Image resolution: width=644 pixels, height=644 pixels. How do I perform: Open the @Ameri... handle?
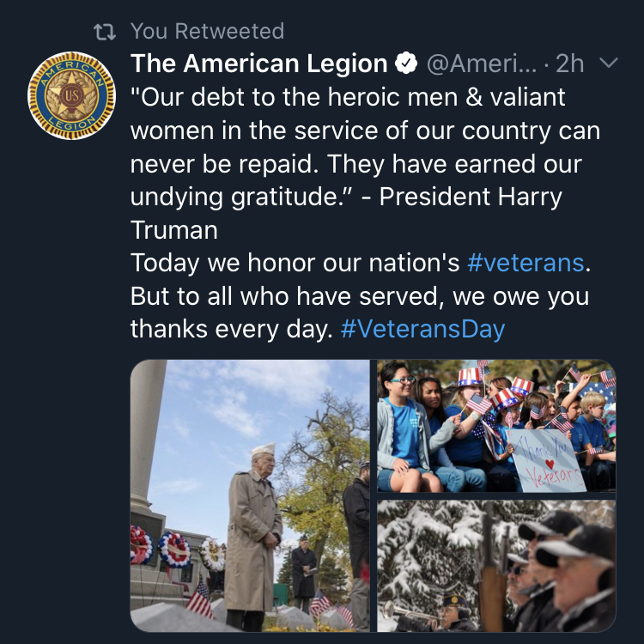482,64
